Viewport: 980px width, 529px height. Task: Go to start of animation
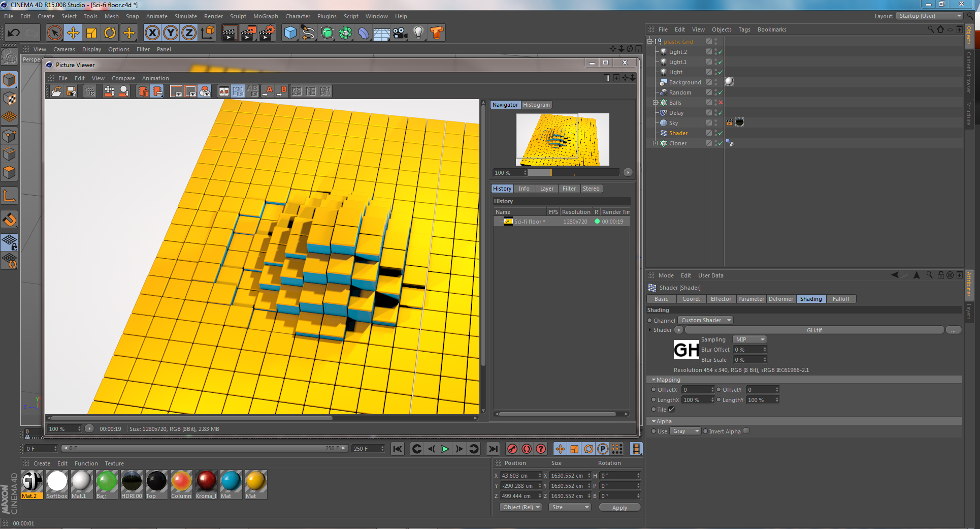[x=398, y=449]
